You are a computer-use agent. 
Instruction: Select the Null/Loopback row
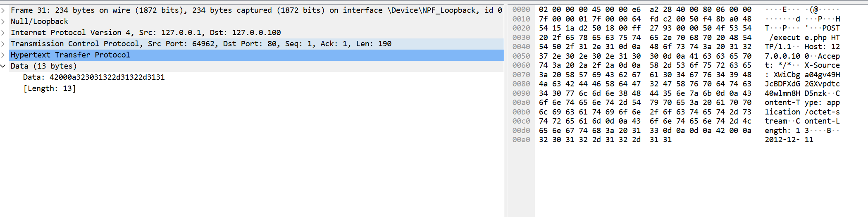(40, 21)
